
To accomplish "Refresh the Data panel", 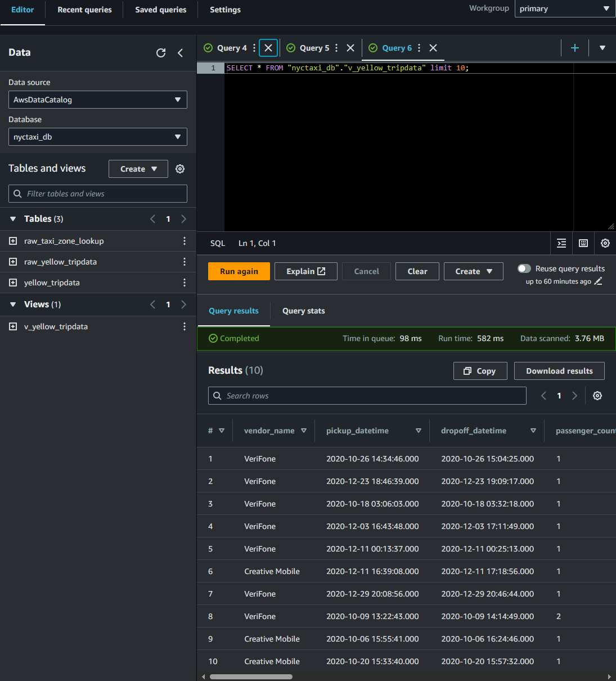I will pos(161,53).
